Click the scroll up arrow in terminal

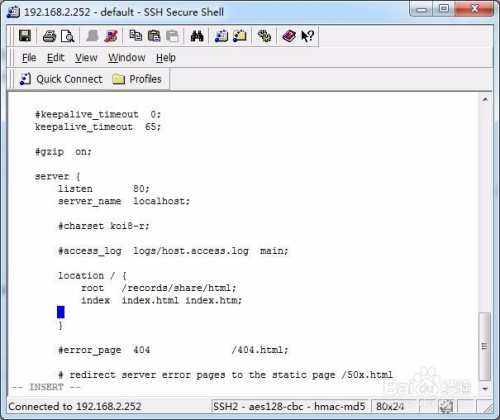(x=485, y=99)
